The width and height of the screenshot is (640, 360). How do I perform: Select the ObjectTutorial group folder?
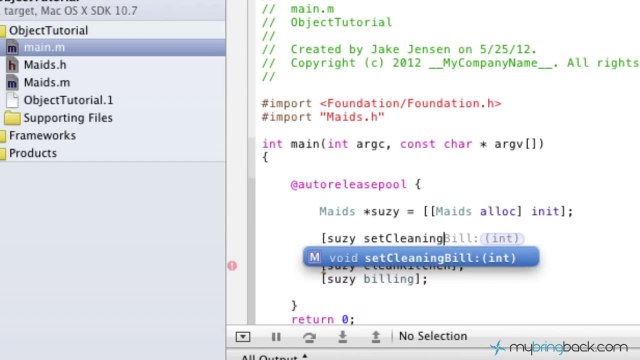click(48, 30)
